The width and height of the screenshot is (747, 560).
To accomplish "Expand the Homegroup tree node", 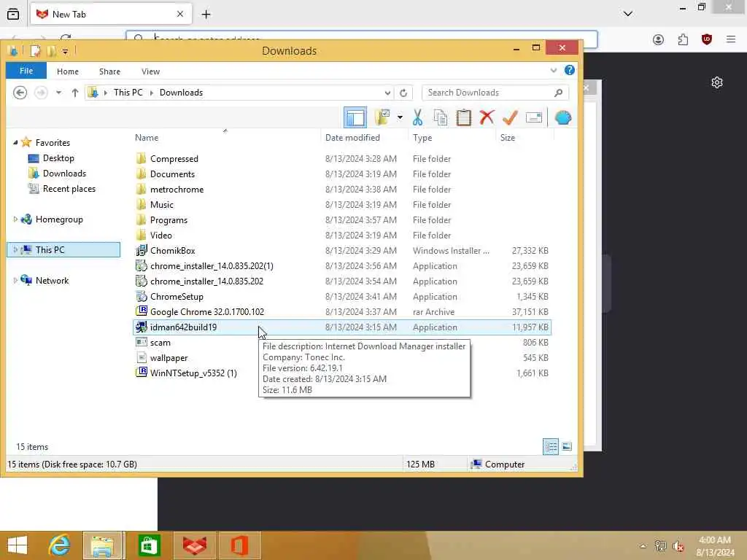I will pyautogui.click(x=15, y=219).
